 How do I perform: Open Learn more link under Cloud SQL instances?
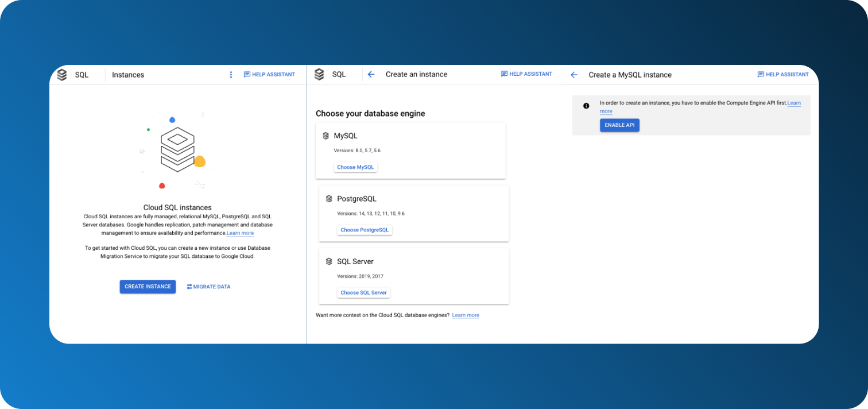[x=240, y=233]
